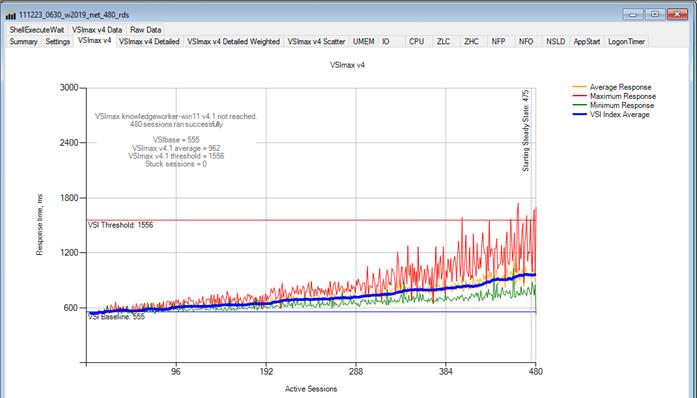Click the 'VSImax v4' chart title

tap(347, 65)
